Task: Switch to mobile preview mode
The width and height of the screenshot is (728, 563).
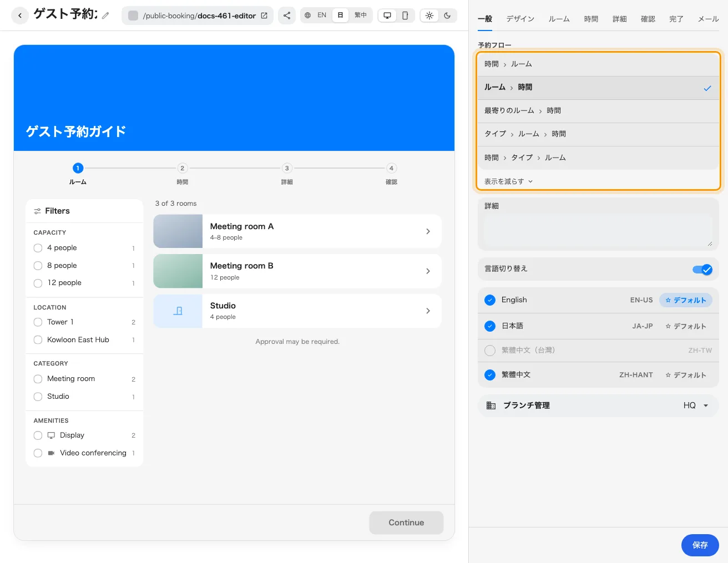Action: [405, 16]
